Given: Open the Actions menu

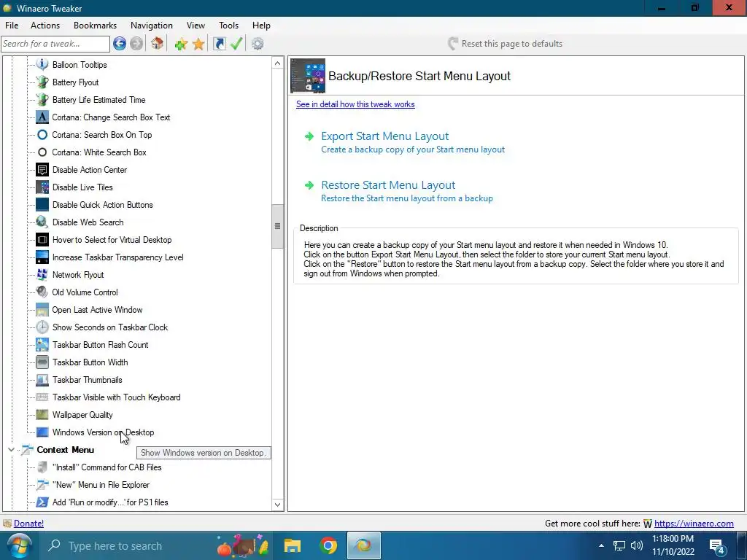Looking at the screenshot, I should (45, 26).
